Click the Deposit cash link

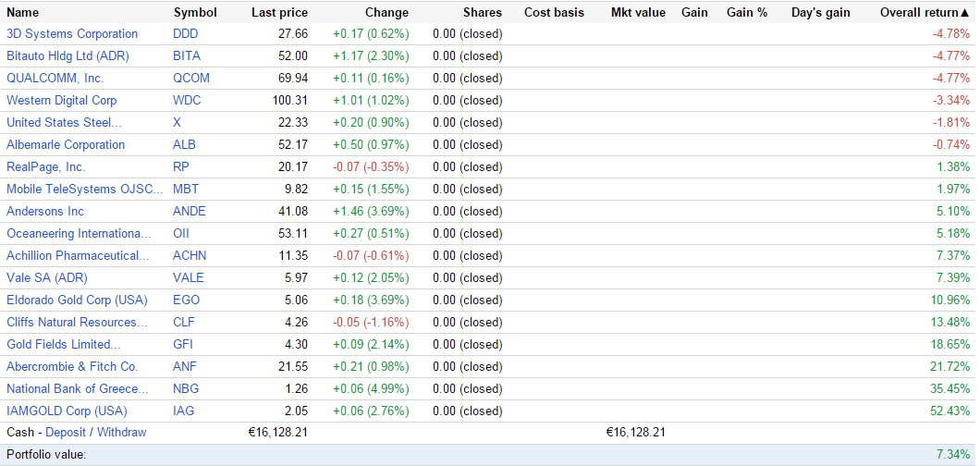point(65,433)
